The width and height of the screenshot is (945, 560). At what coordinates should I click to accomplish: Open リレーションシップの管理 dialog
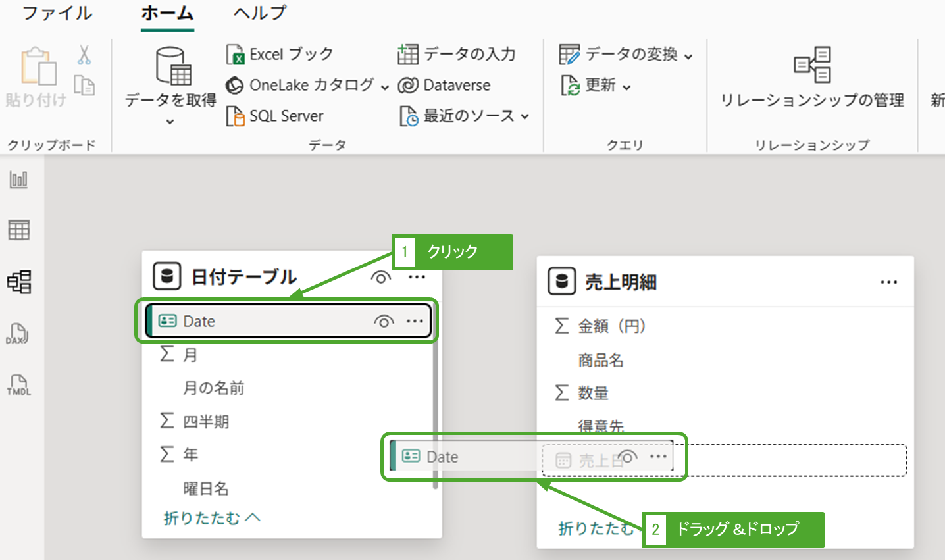click(812, 78)
